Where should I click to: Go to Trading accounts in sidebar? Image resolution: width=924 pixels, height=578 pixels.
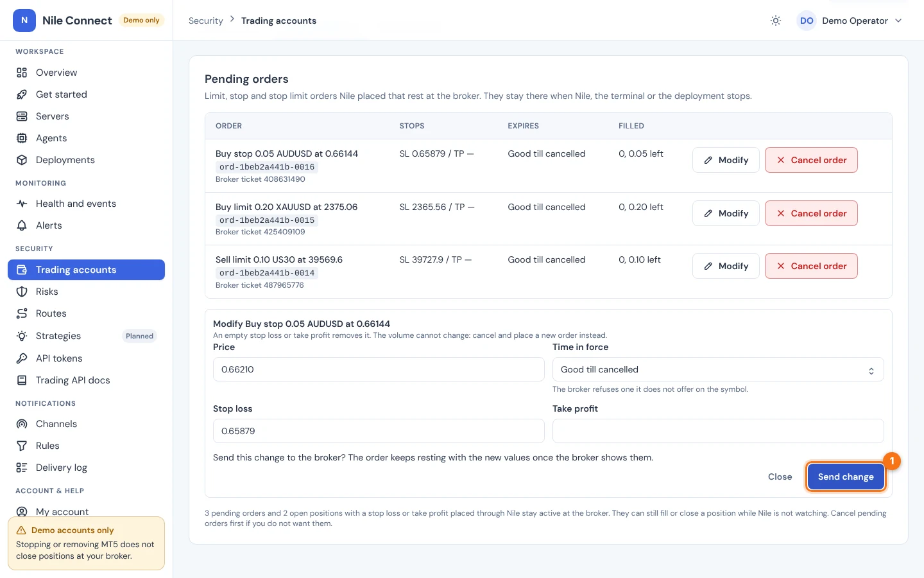pos(86,270)
